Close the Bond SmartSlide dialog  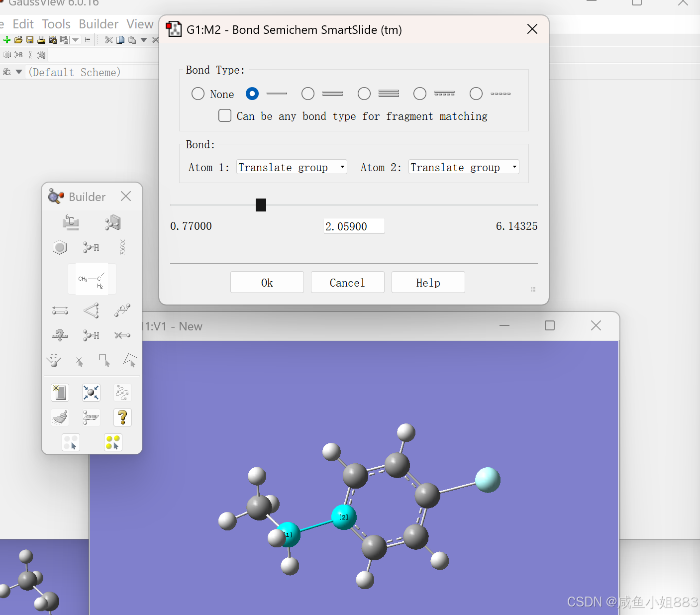click(x=532, y=29)
